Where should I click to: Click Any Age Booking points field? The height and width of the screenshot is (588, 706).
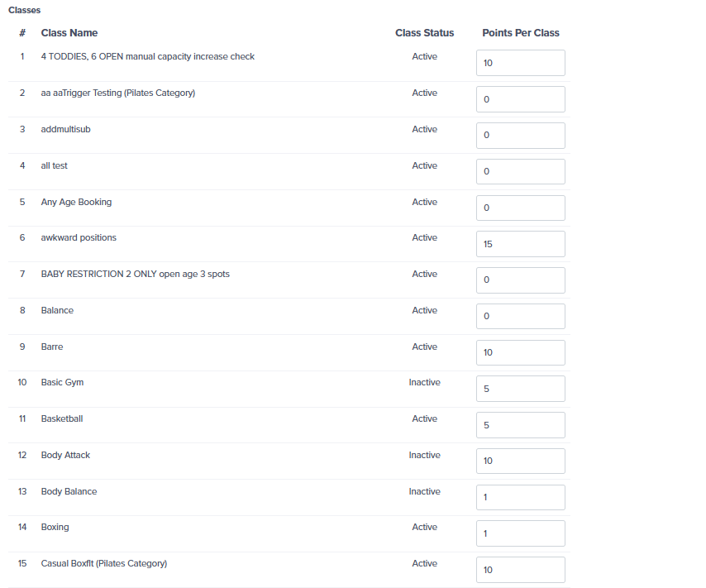point(521,208)
